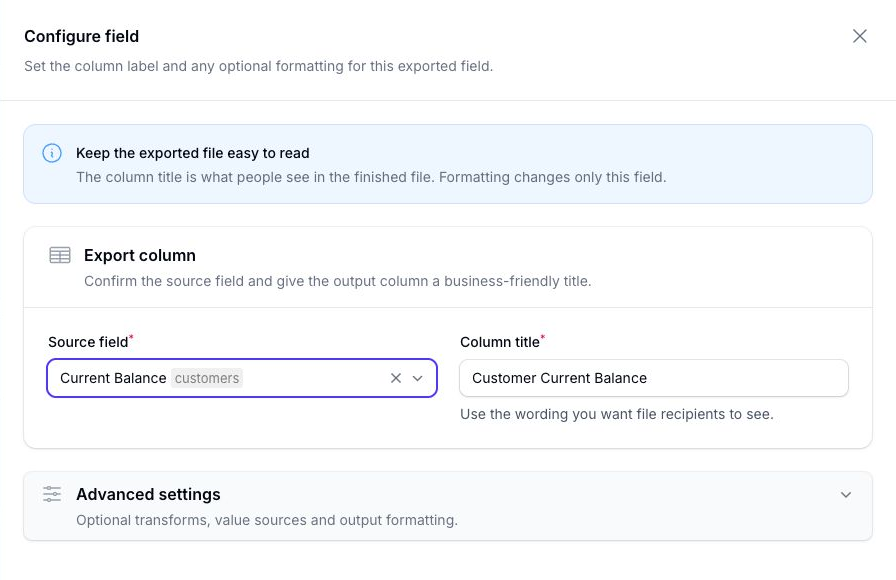Screen dimensions: 896x580
Task: Click the Column title label
Action: pyautogui.click(x=500, y=342)
